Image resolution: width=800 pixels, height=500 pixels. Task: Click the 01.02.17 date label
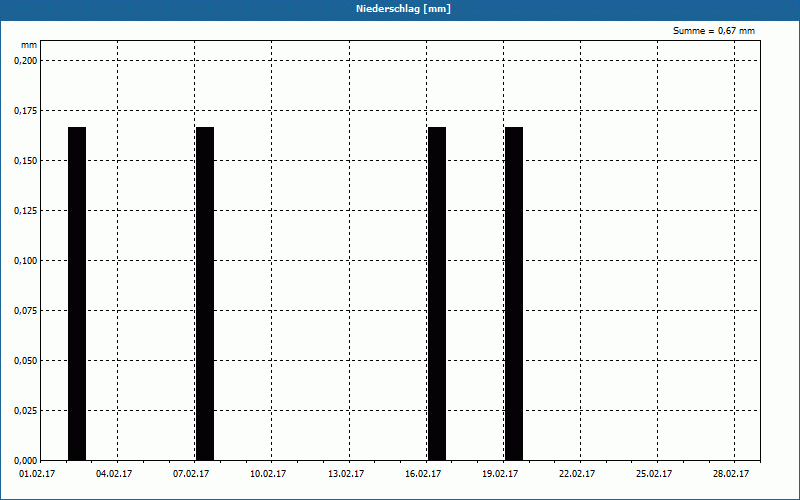tap(37, 474)
